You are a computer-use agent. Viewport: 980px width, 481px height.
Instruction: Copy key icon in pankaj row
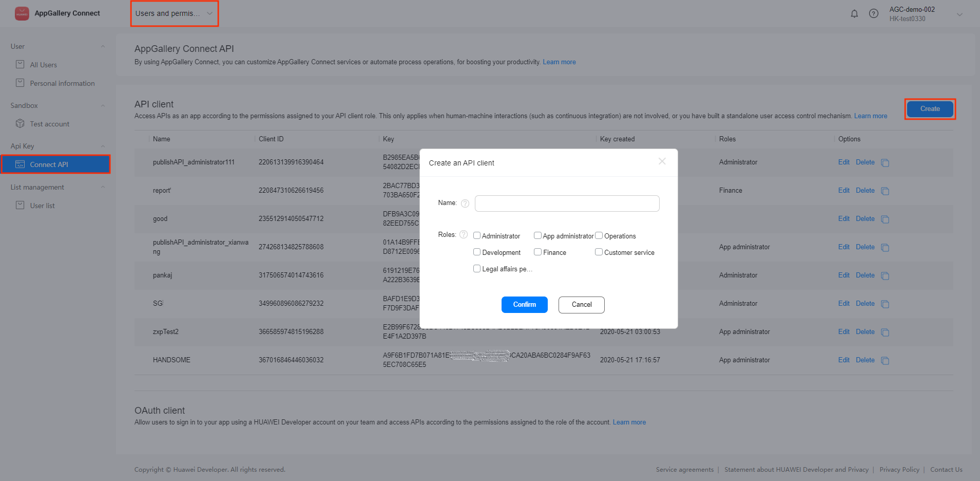885,276
